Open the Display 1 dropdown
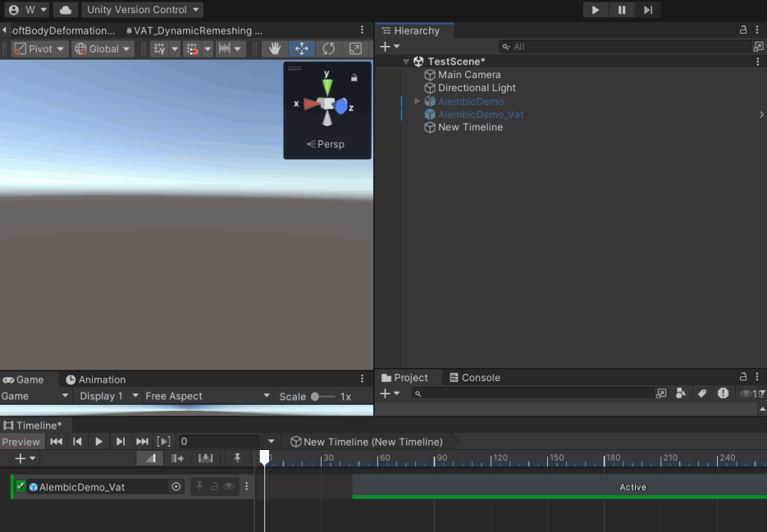767x532 pixels. coord(108,396)
